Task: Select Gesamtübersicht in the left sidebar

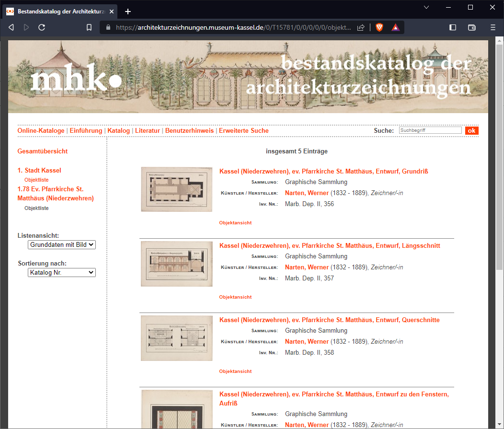Action: [43, 151]
